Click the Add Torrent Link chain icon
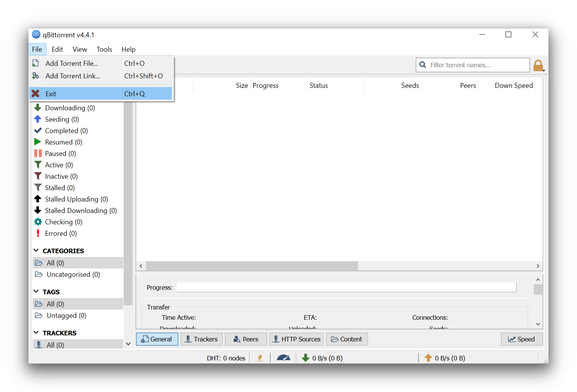 [35, 76]
